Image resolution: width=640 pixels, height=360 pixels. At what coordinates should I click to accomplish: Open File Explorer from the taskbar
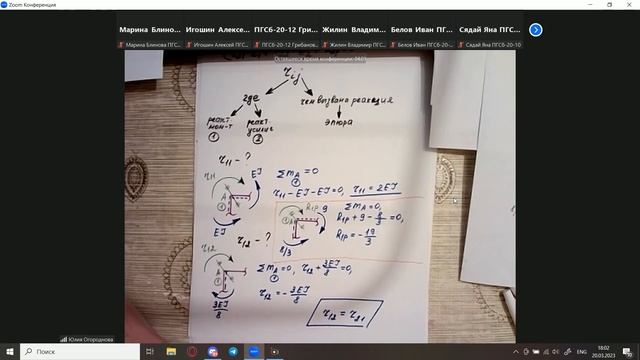pos(171,351)
